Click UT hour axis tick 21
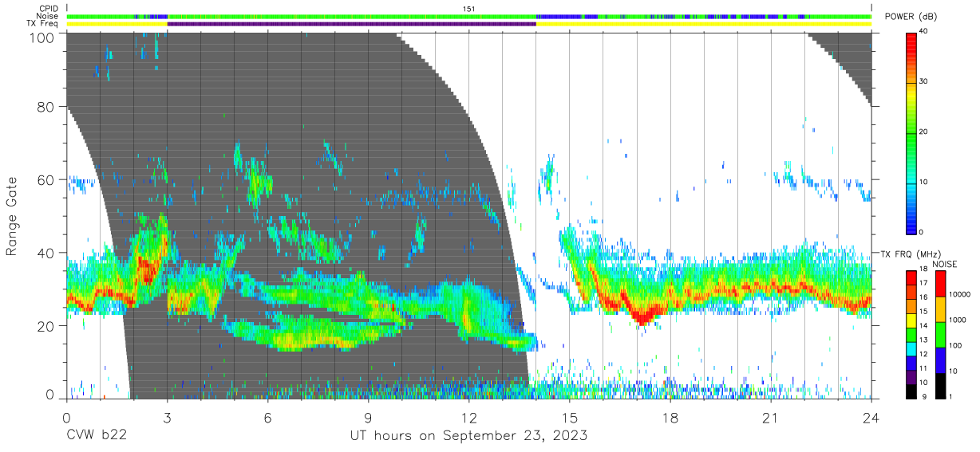 770,418
